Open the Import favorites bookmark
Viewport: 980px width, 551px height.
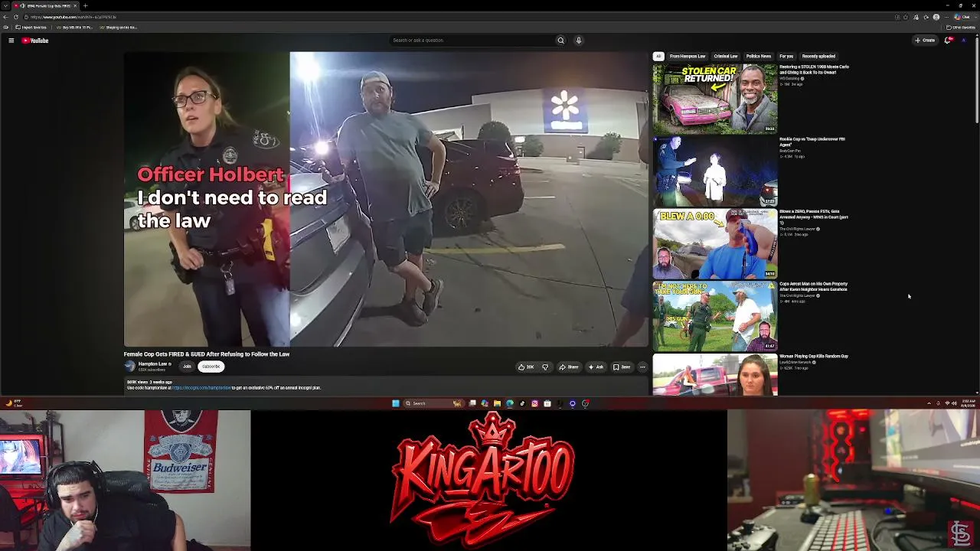pos(31,28)
